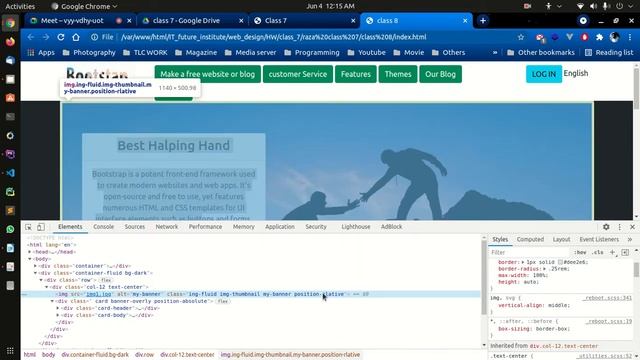Click the Styles Filter input field
Image resolution: width=640 pixels, height=360 pixels.
tap(529, 252)
